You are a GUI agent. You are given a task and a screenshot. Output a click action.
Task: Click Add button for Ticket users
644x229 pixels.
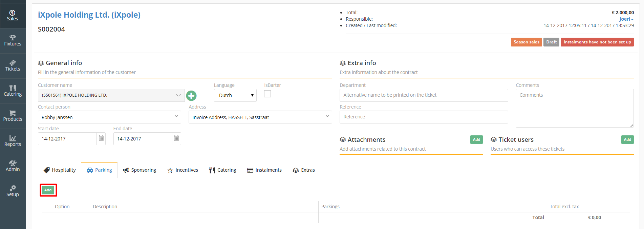(627, 139)
